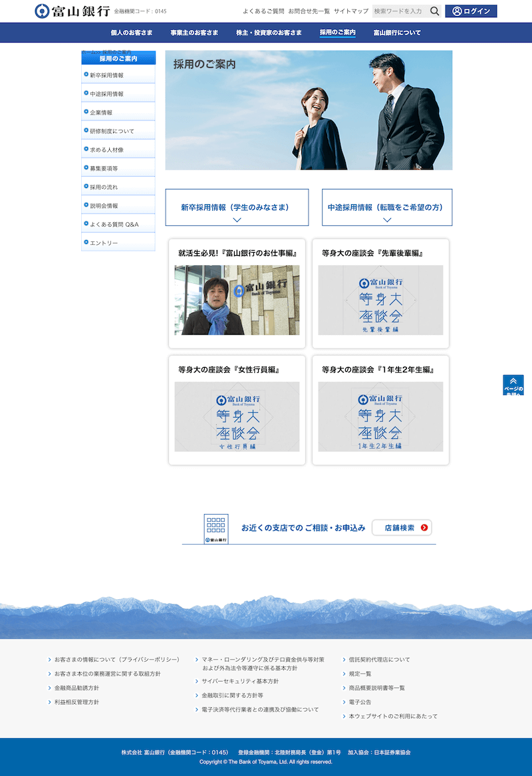Open サイトマップ link
Viewport: 532px width, 776px height.
click(351, 11)
